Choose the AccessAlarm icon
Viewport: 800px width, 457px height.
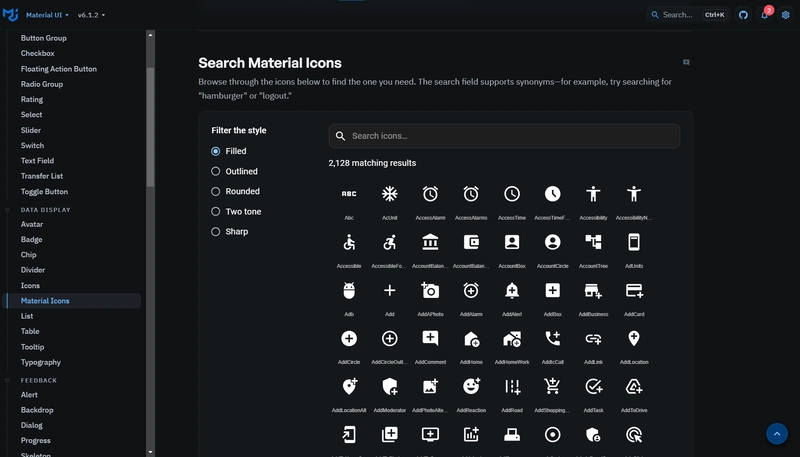(x=430, y=194)
